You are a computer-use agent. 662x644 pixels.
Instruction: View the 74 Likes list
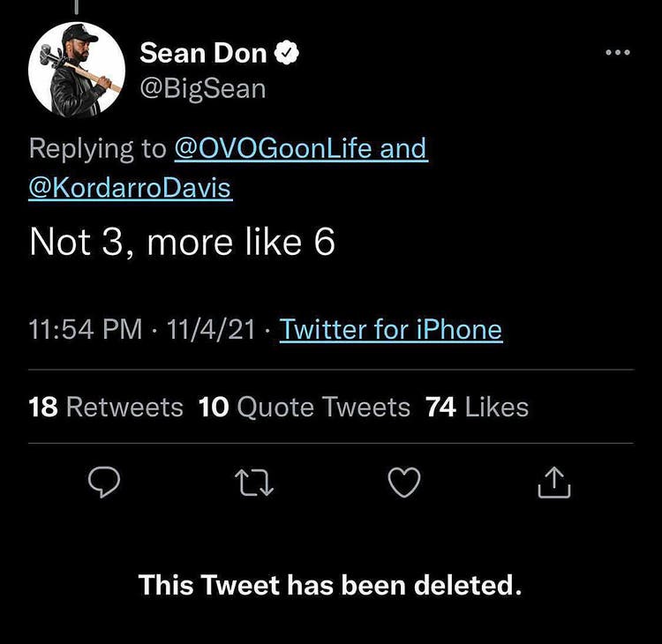click(477, 408)
